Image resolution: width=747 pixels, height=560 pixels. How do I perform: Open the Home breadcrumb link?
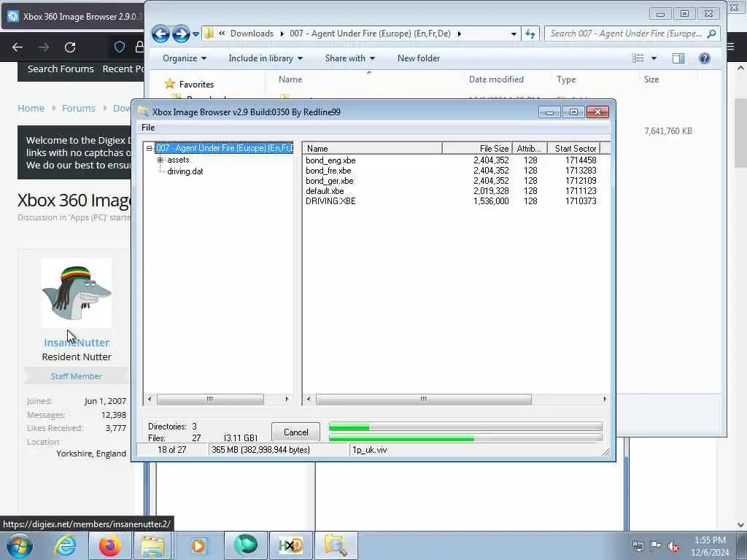[31, 108]
